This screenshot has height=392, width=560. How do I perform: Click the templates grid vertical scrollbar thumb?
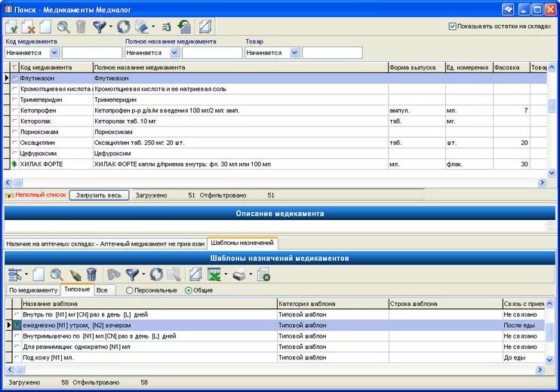549,332
